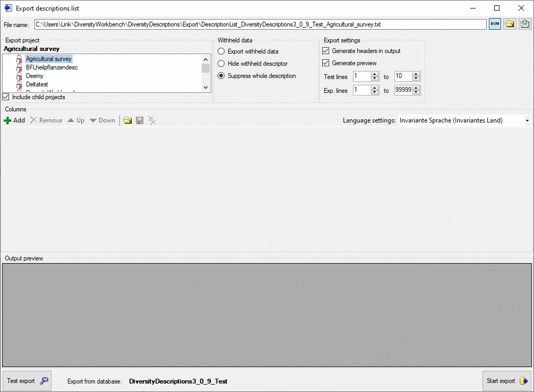The height and width of the screenshot is (392, 534).
Task: Select Hide withheld descriptor option
Action: [221, 64]
